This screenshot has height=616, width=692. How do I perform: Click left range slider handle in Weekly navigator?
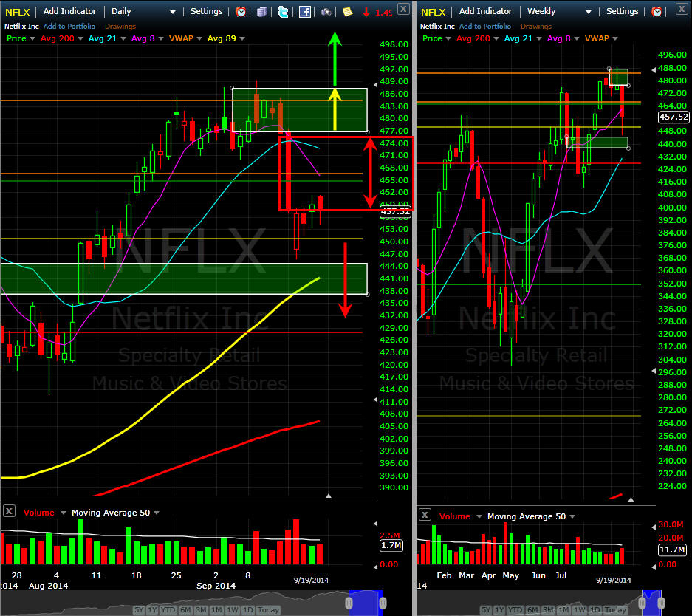pyautogui.click(x=642, y=603)
